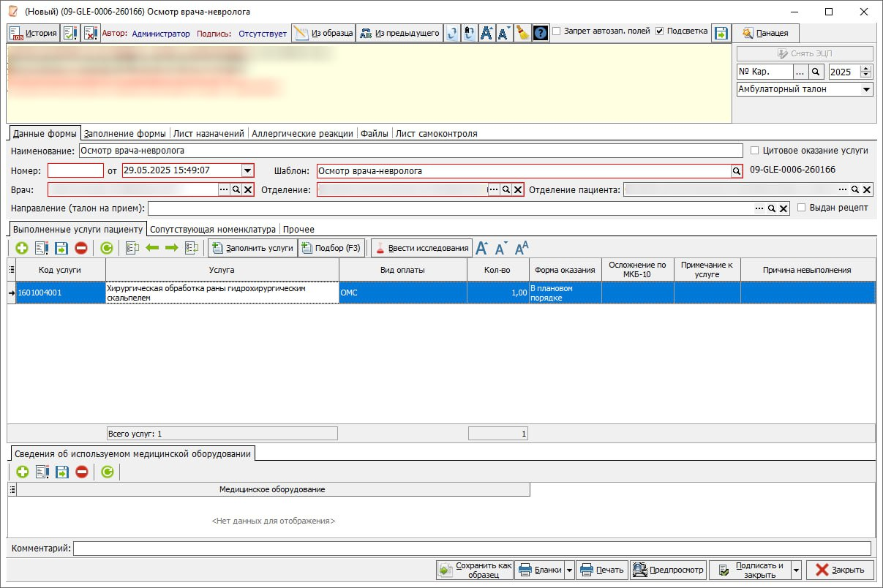
Task: Open help with question mark icon
Action: [541, 33]
